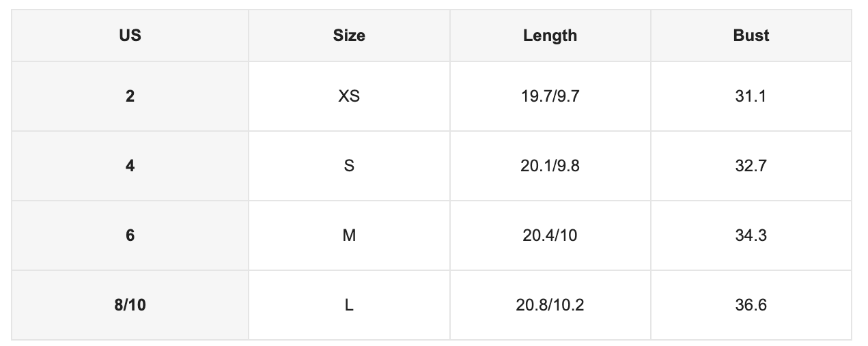This screenshot has width=868, height=346.
Task: Select the S size cell
Action: tap(349, 166)
